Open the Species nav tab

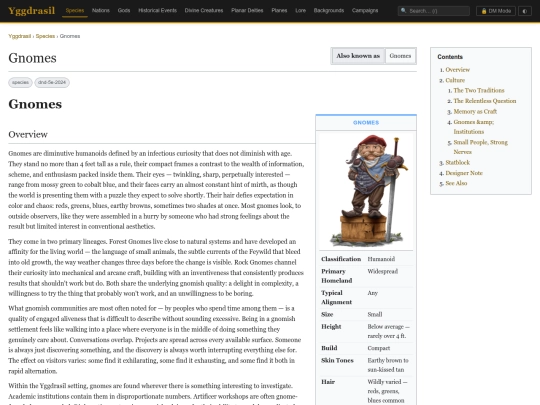75,11
